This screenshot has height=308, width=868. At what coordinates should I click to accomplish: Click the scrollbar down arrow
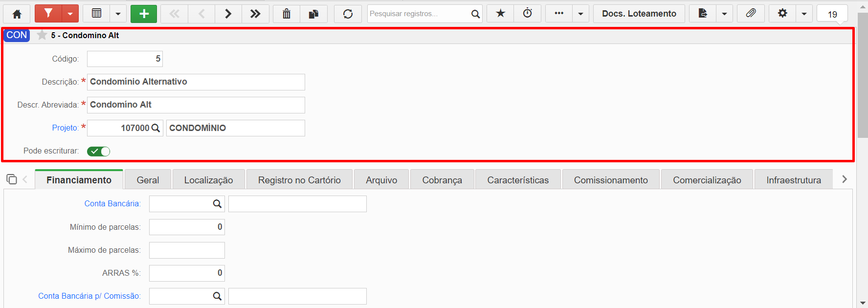tap(863, 303)
